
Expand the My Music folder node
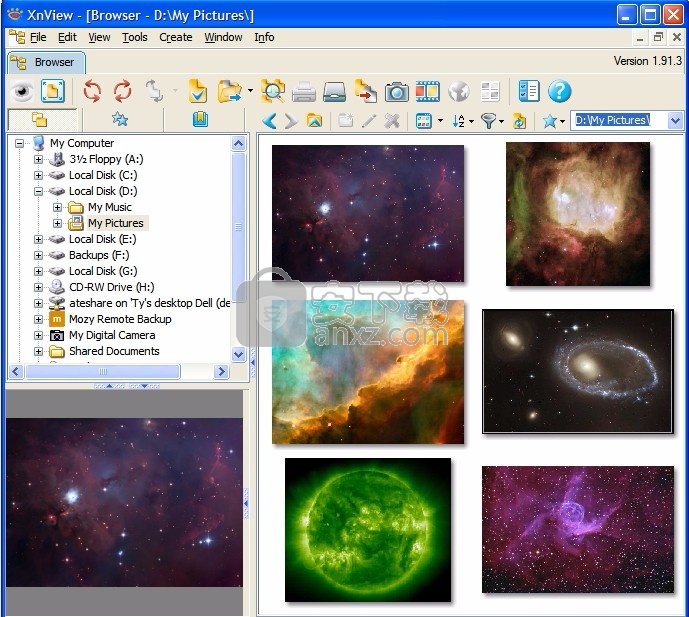click(58, 207)
